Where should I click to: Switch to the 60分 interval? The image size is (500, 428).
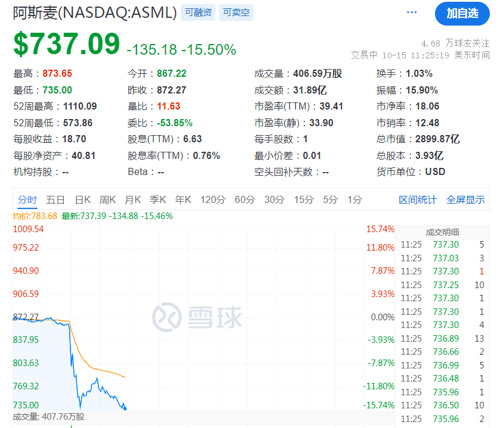(x=245, y=200)
